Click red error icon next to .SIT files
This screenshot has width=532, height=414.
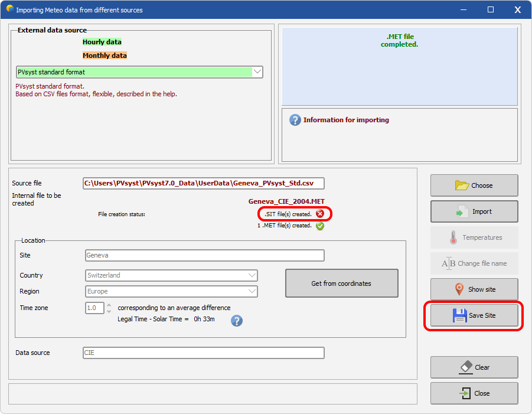pos(320,214)
